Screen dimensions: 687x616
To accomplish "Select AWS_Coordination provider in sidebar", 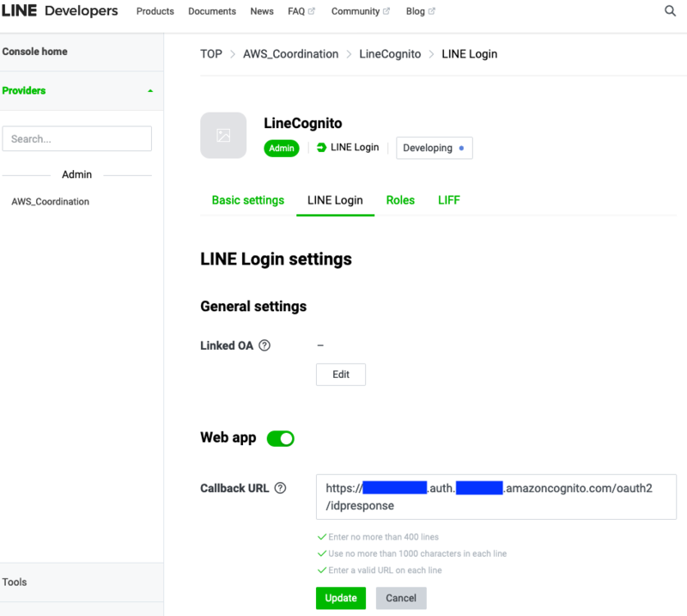I will pyautogui.click(x=51, y=202).
